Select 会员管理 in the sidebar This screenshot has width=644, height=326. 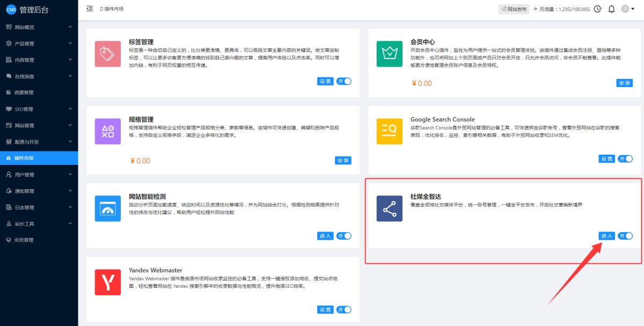tap(24, 240)
